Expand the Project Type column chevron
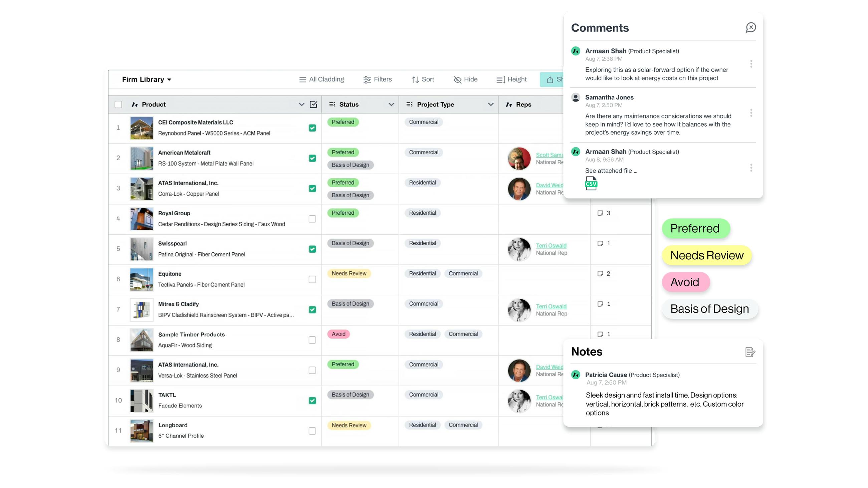Screen dimensions: 868x488 tap(491, 104)
